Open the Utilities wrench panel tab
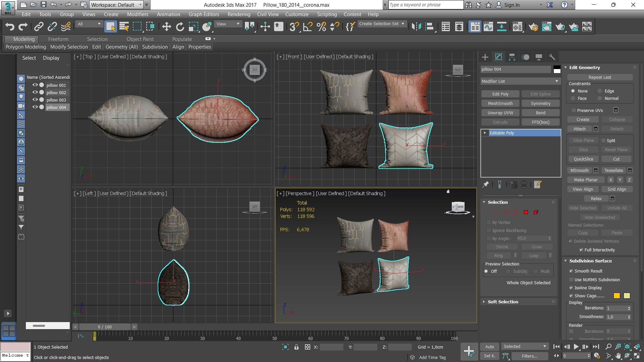This screenshot has width=644, height=362. [552, 57]
